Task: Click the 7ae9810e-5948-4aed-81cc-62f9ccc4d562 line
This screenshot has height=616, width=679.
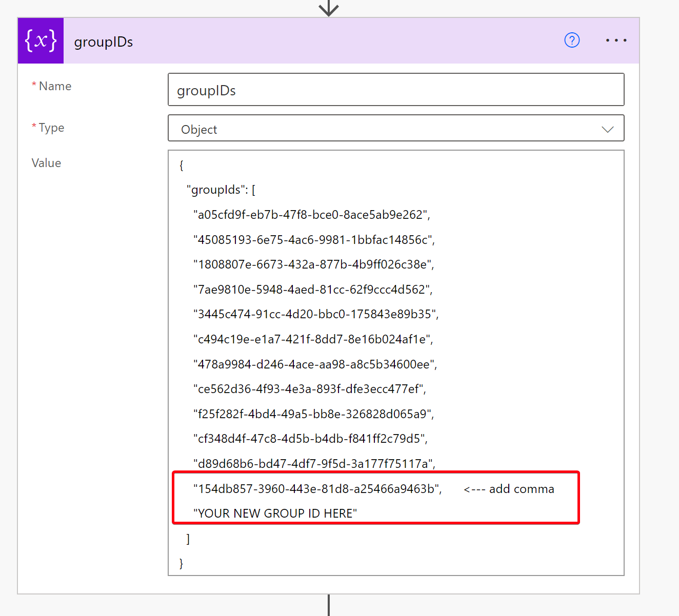Action: coord(313,290)
